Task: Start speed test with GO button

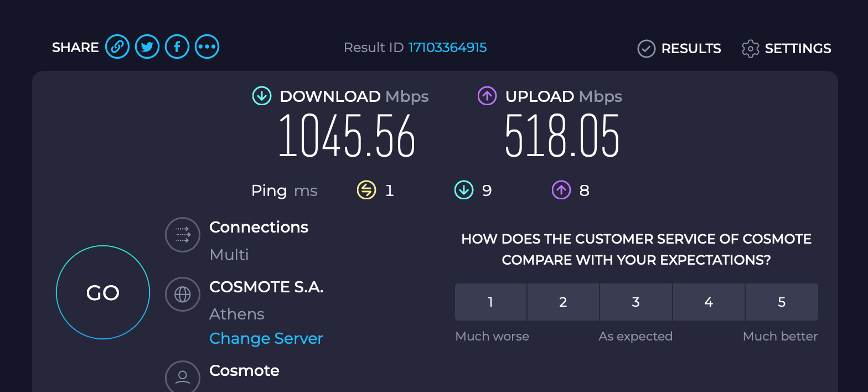Action: [x=103, y=292]
